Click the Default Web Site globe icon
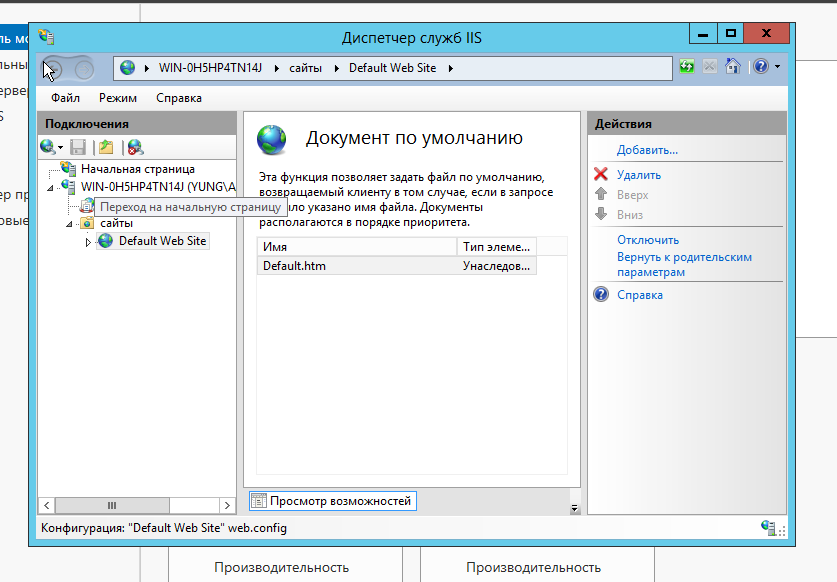 click(x=106, y=241)
